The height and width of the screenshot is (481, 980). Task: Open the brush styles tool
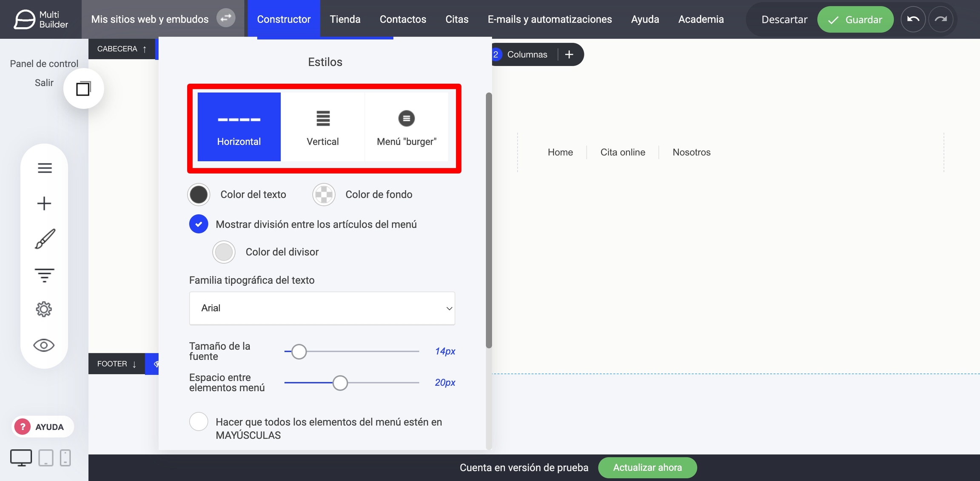pyautogui.click(x=45, y=239)
